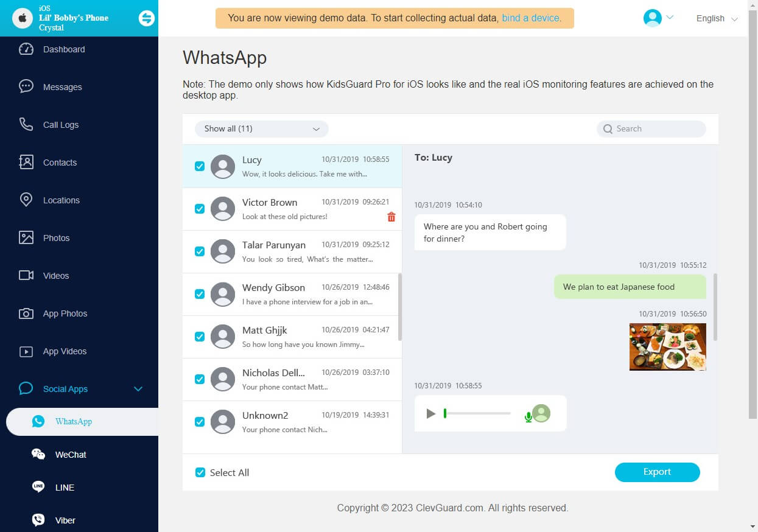Toggle the Nicholas Dell checkbox
The width and height of the screenshot is (758, 532).
[200, 379]
